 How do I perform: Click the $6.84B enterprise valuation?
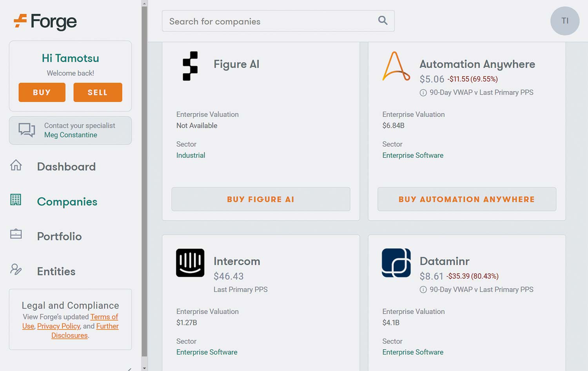coord(393,125)
